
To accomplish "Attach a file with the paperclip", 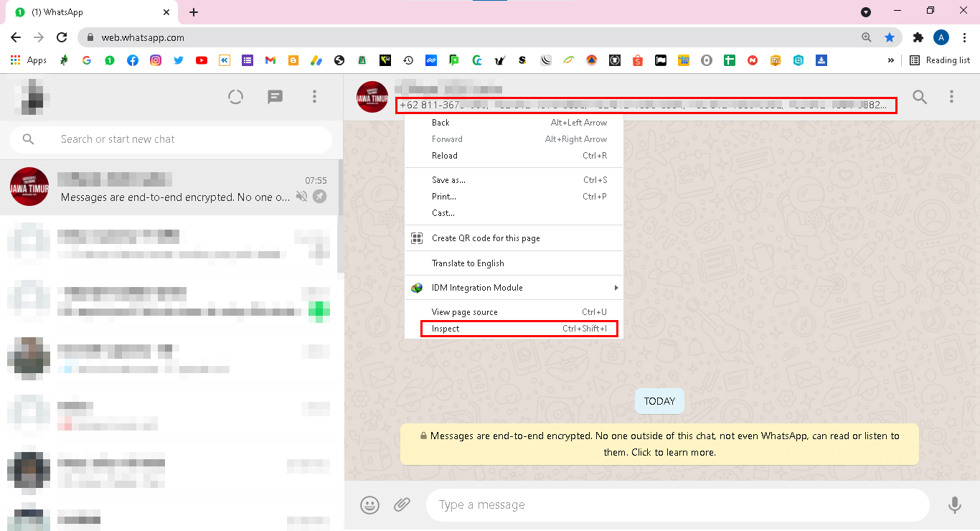I will coord(402,505).
